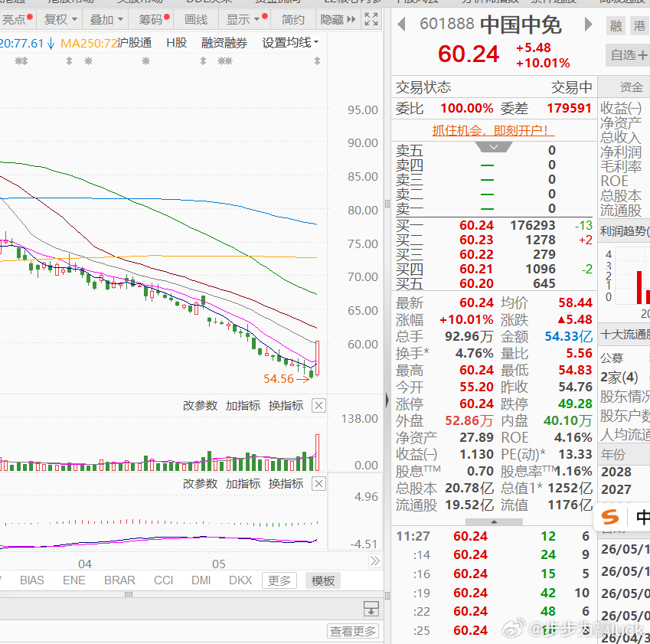Screen dimensions: 650x644
Task: Open the 设置均线 dropdown
Action: pyautogui.click(x=290, y=42)
